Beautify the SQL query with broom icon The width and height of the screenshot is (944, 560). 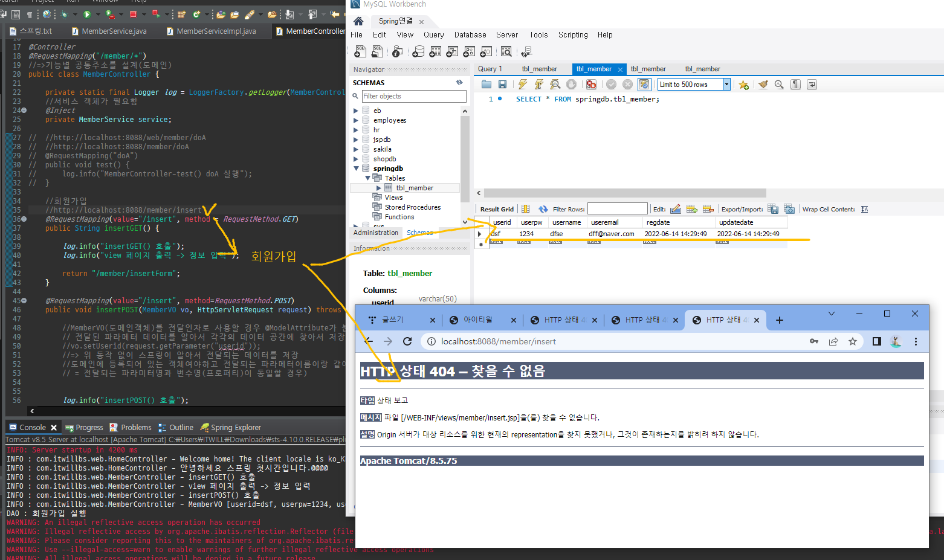pyautogui.click(x=763, y=85)
